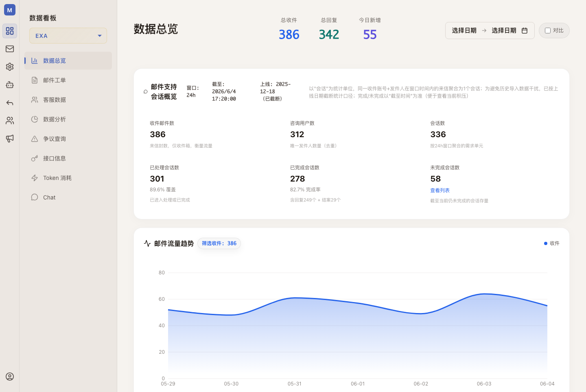This screenshot has height=392, width=586.
Task: Open 邮件工单 menu item
Action: 68,80
